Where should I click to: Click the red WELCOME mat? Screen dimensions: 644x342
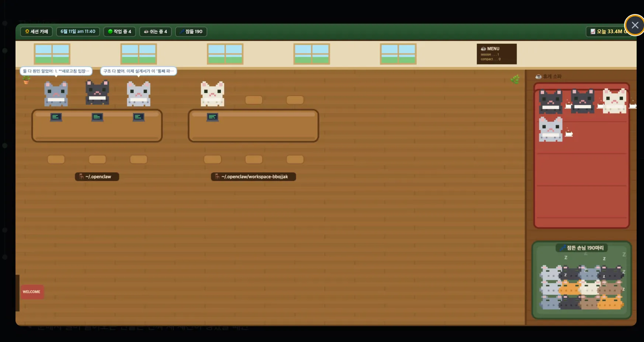[x=32, y=292]
